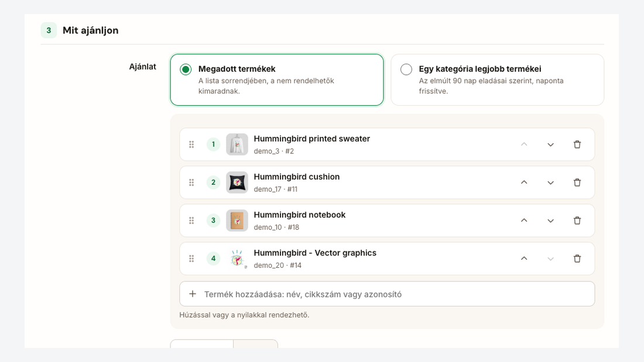644x362 pixels.
Task: Click the 'demo_10 · #18' reference text
Action: point(276,227)
